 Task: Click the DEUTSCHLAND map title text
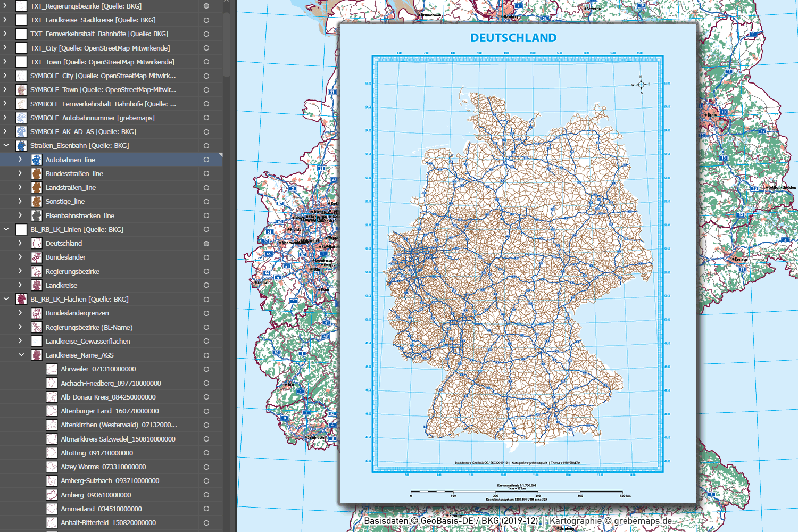pyautogui.click(x=513, y=38)
